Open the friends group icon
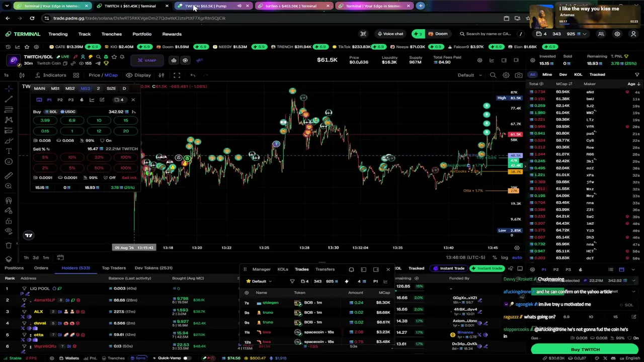 601,34
